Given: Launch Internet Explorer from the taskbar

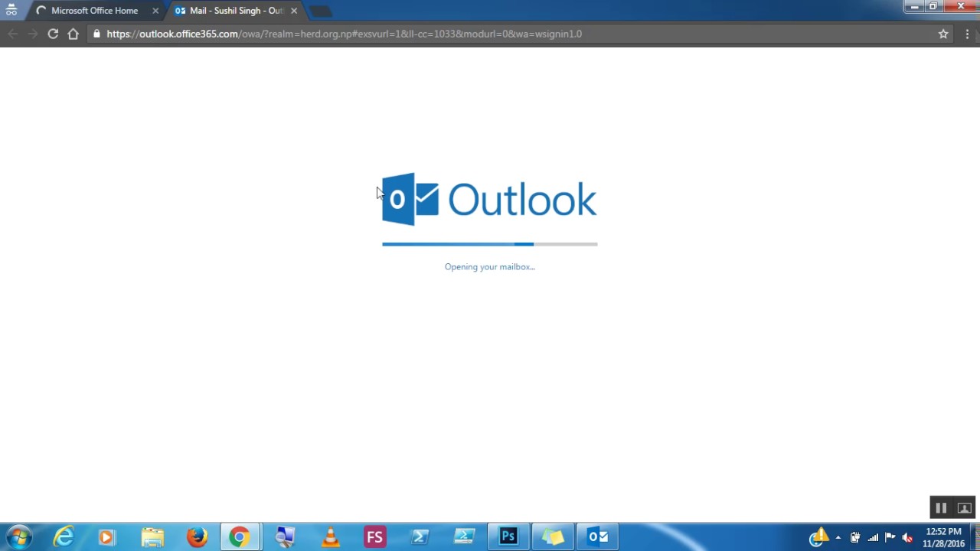Looking at the screenshot, I should (64, 537).
